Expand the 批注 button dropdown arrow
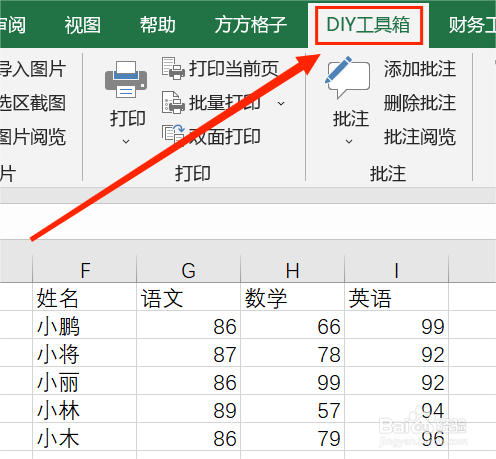This screenshot has width=496, height=459. tap(349, 141)
